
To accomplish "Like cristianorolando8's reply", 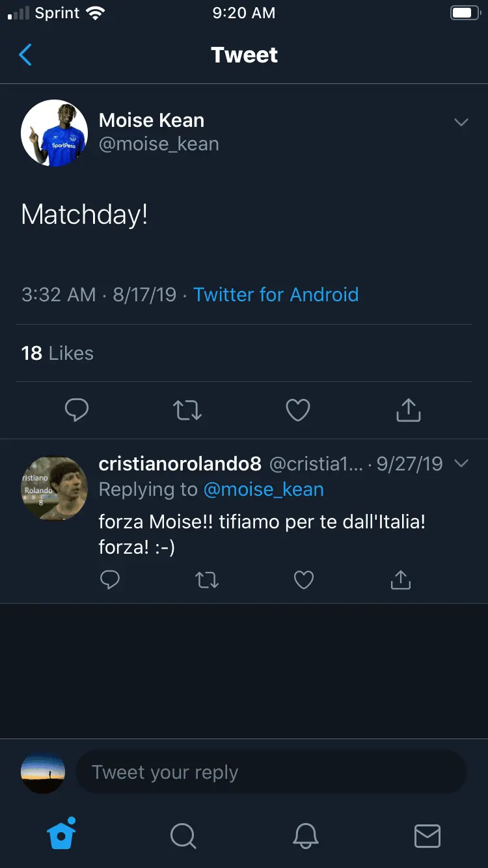I will pos(304,579).
